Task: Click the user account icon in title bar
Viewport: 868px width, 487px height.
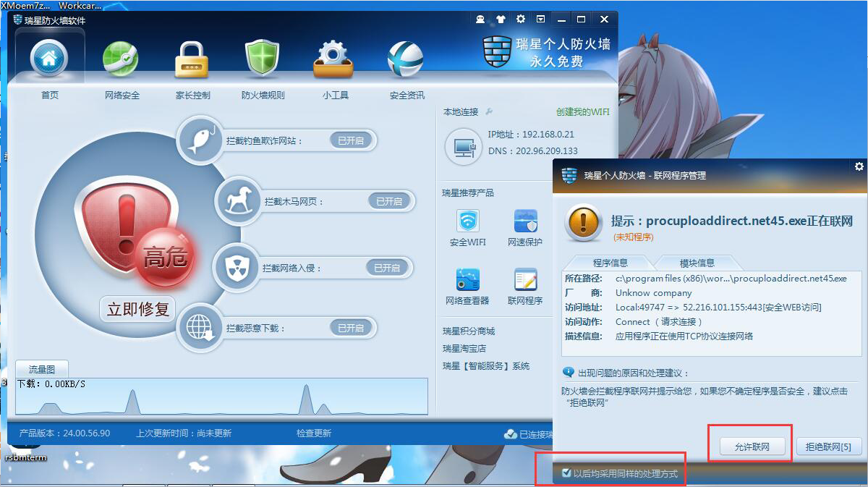Action: pyautogui.click(x=480, y=19)
